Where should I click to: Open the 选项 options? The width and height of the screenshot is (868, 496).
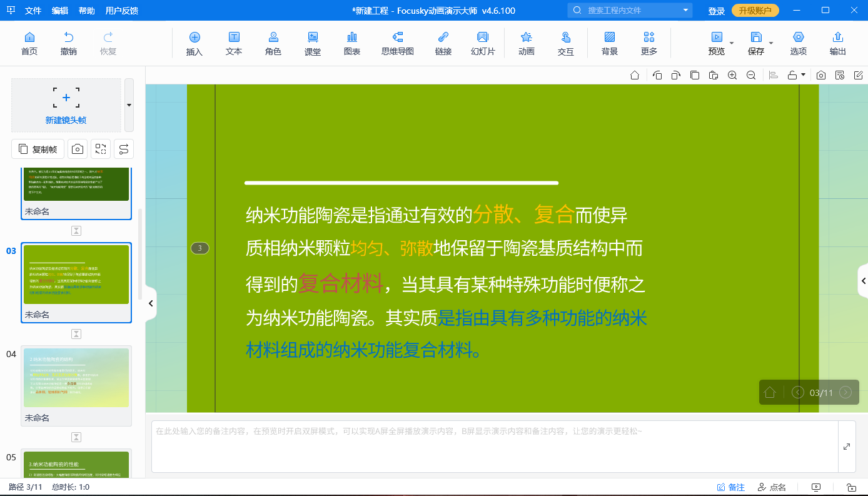tap(799, 44)
